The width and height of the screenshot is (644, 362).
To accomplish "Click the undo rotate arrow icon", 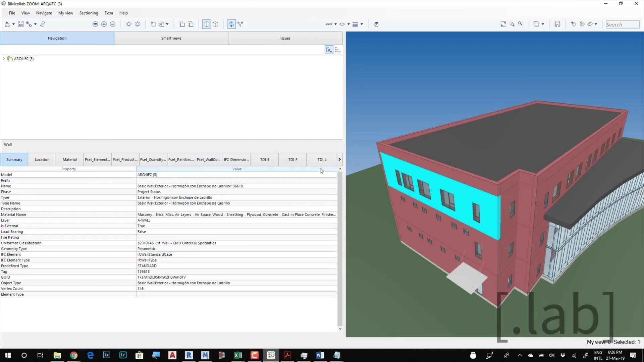I will pos(153,24).
